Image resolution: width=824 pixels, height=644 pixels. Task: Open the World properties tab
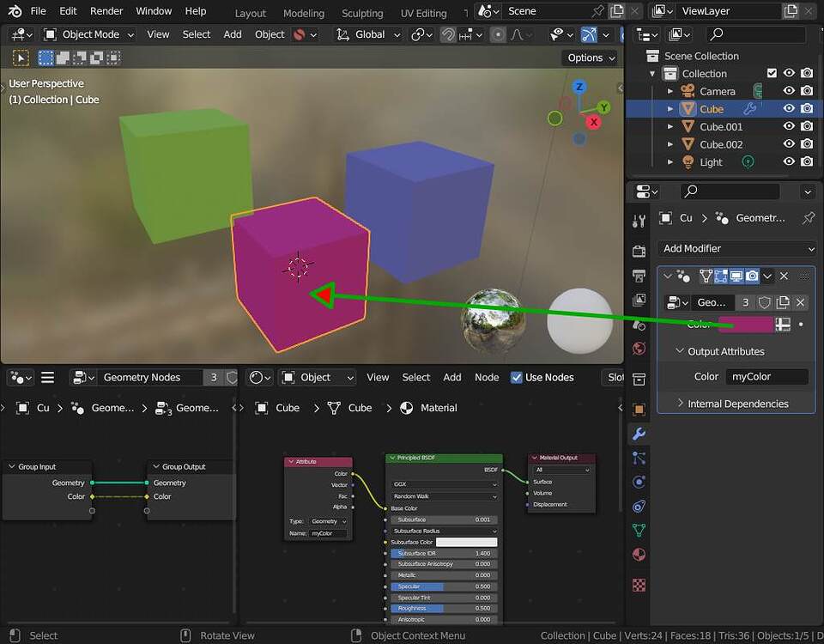click(x=639, y=348)
